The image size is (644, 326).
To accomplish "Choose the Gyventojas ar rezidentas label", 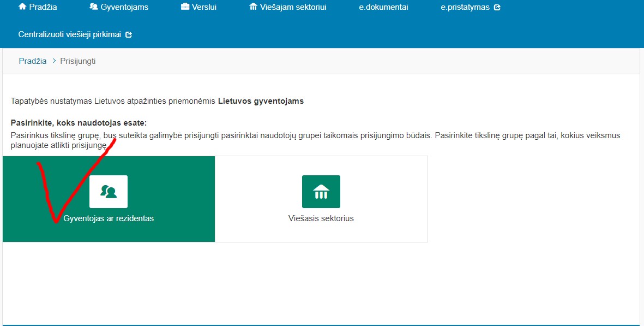I will click(109, 218).
